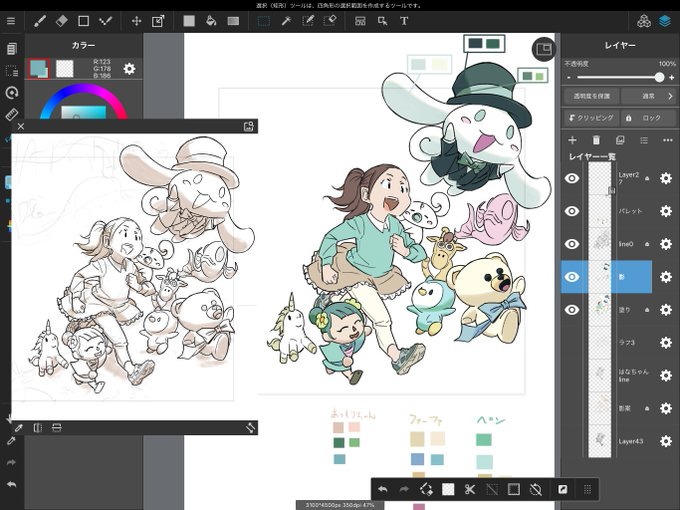Open blend mode dropdown showing 通常
Screen dimensions: 680x510
648,96
